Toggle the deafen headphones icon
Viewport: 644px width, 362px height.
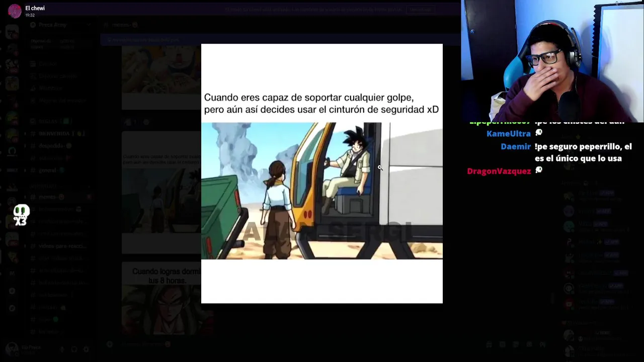(x=74, y=349)
